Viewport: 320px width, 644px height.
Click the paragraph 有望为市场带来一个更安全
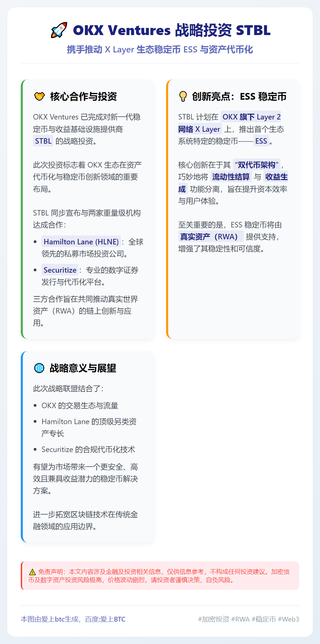(85, 479)
